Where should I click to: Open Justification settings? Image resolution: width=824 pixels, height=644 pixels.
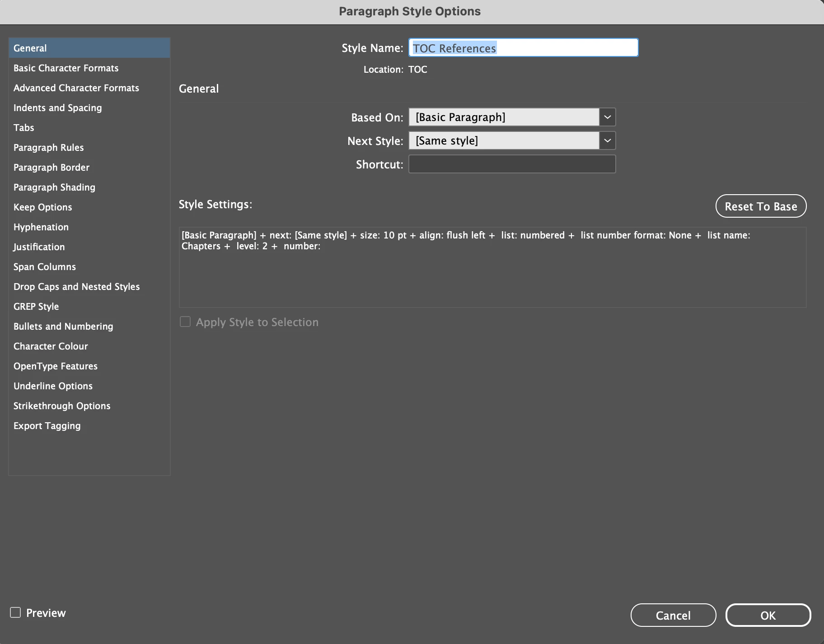tap(89, 247)
